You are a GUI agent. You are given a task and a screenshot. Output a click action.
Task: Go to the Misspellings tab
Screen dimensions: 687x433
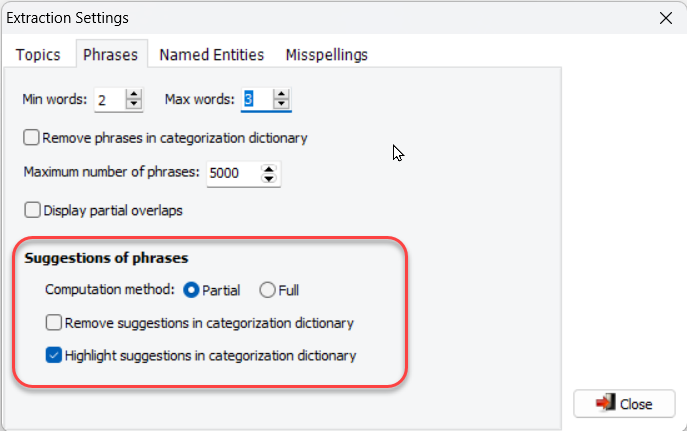(326, 55)
